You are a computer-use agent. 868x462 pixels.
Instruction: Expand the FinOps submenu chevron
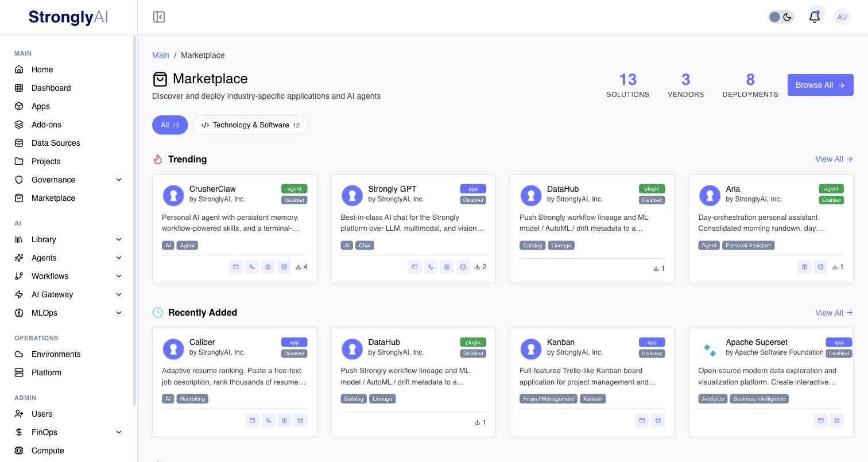pyautogui.click(x=119, y=432)
